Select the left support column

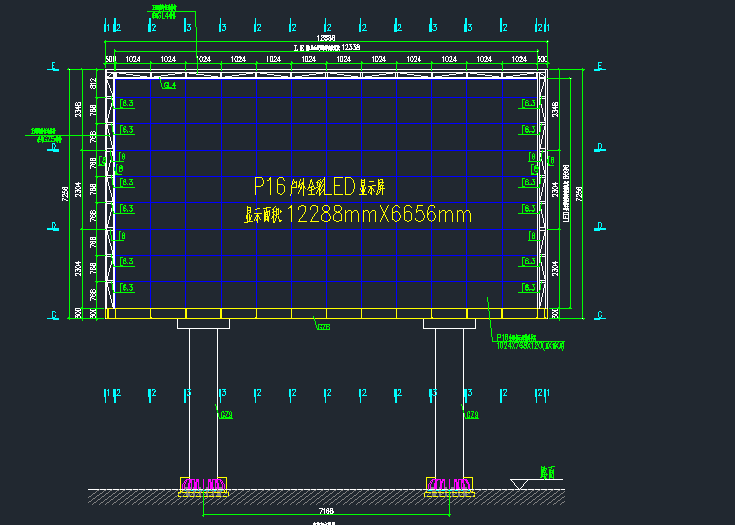tap(203, 400)
